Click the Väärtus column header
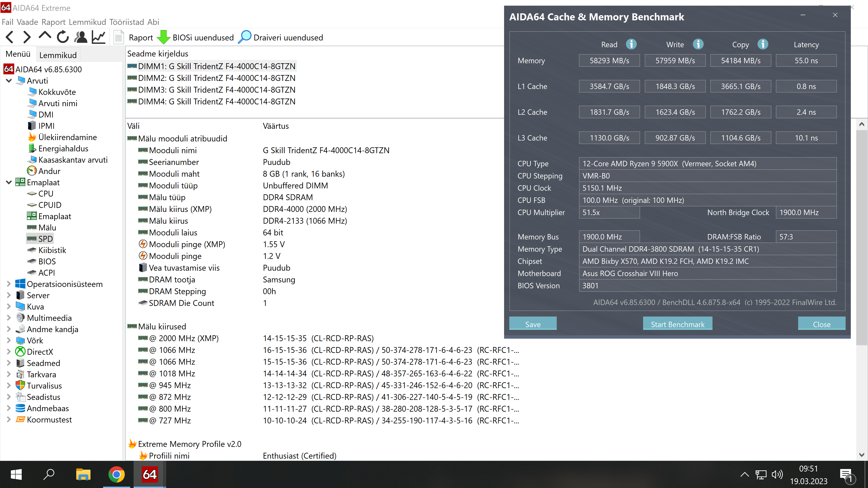Viewport: 868px width, 488px height. [276, 126]
